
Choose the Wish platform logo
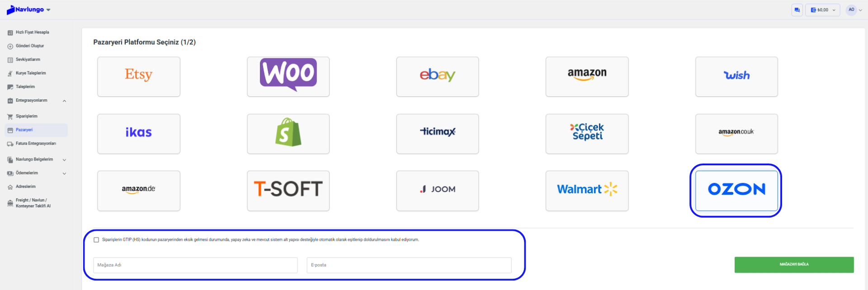(x=736, y=76)
